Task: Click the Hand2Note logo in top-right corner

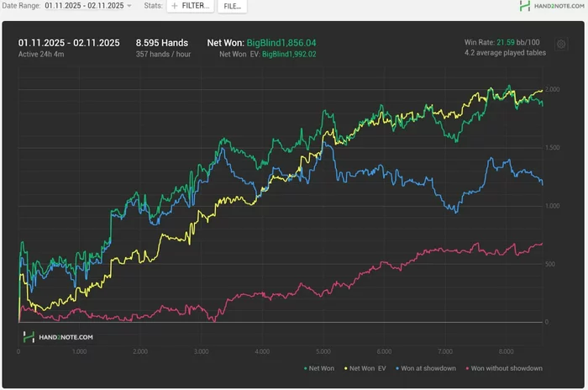Action: [x=551, y=6]
